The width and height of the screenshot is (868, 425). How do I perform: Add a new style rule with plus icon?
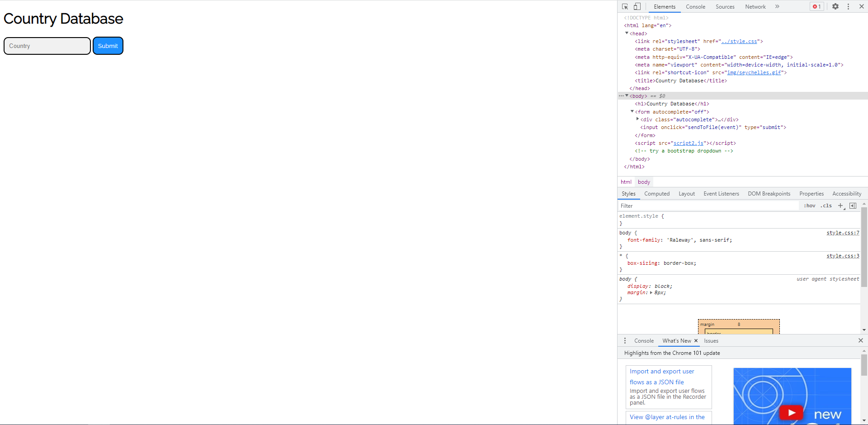[x=840, y=205]
